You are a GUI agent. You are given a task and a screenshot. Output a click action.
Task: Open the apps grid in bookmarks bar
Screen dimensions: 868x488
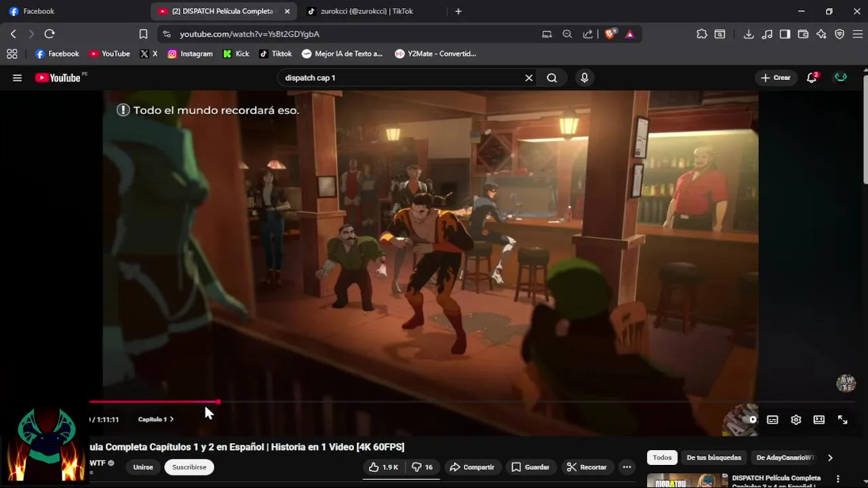coord(12,54)
